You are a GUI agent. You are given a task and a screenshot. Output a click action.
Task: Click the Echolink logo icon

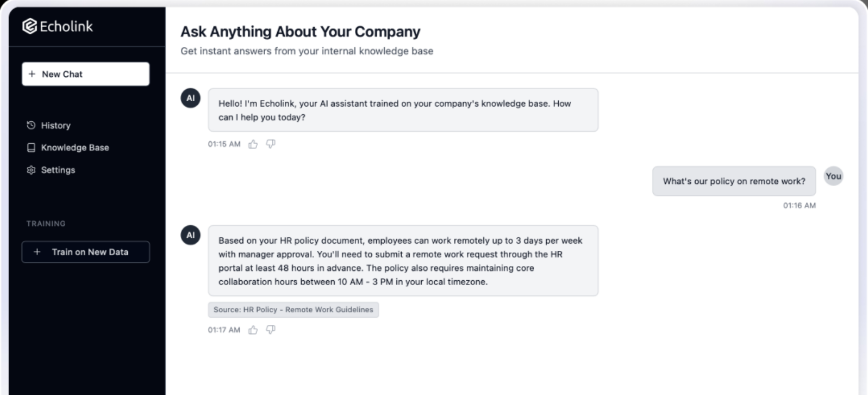click(x=29, y=26)
